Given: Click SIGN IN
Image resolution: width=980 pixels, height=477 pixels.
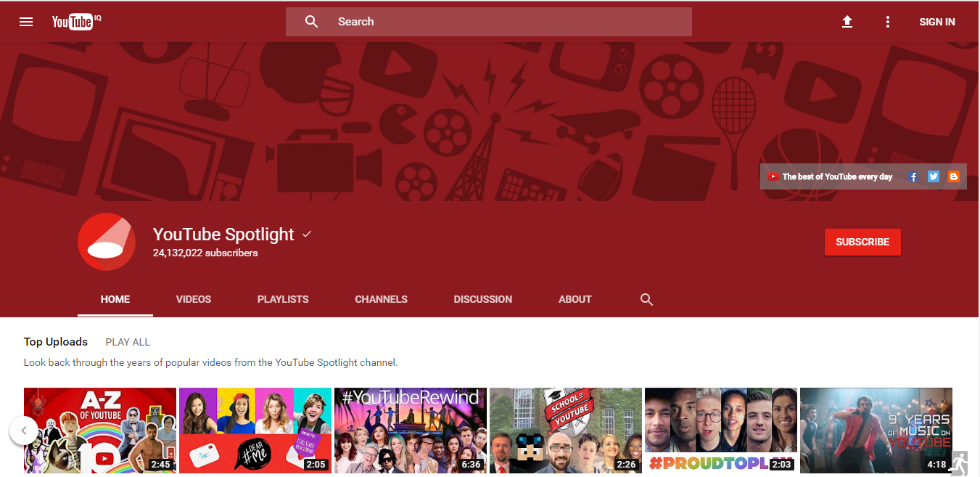Looking at the screenshot, I should tap(937, 22).
